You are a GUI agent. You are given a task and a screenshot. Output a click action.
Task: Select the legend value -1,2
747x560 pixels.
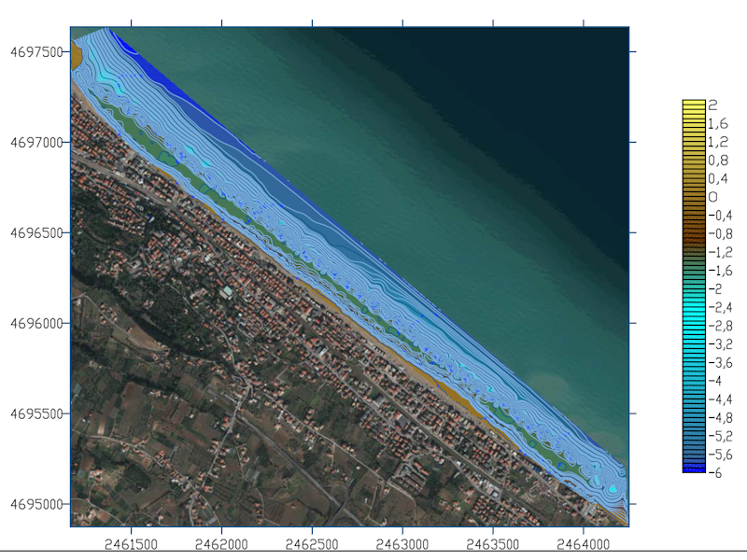[x=720, y=252]
